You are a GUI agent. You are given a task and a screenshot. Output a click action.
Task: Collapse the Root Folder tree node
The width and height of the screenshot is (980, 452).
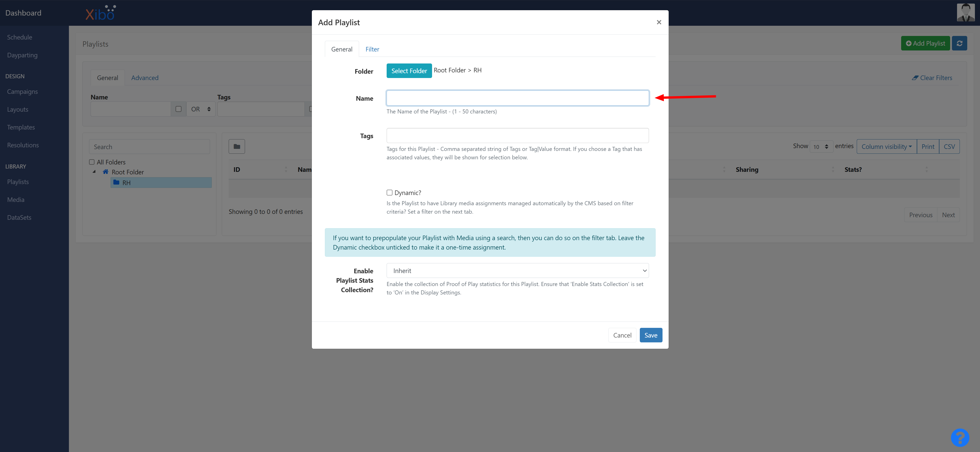click(x=94, y=172)
